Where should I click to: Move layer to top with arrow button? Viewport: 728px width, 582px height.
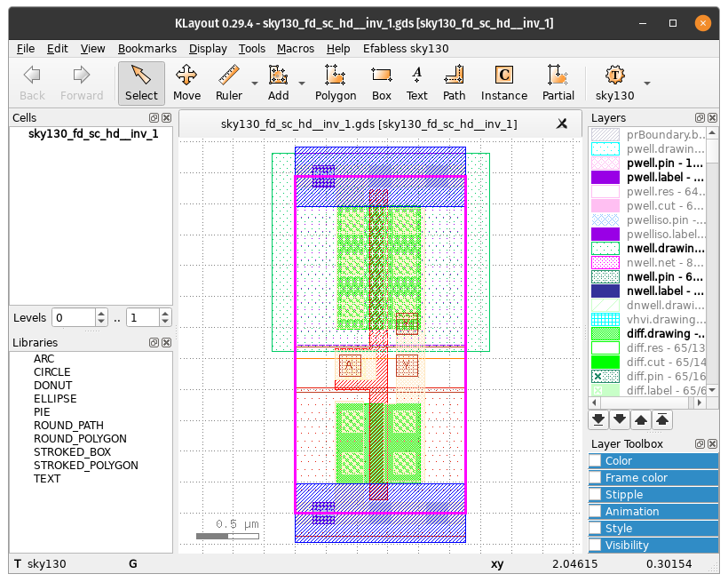coord(662,419)
